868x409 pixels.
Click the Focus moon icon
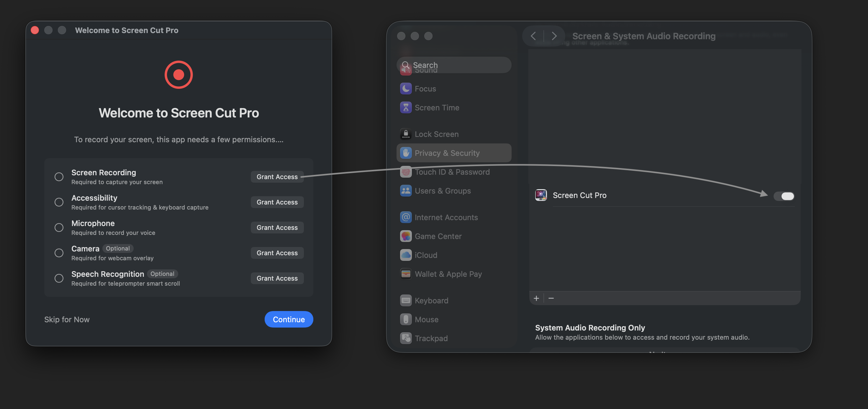[x=406, y=89]
